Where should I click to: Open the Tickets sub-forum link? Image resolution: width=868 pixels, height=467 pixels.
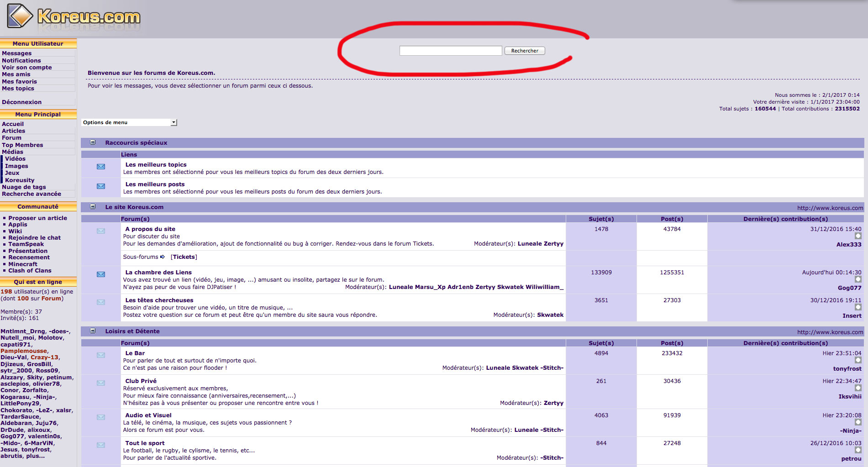[184, 257]
